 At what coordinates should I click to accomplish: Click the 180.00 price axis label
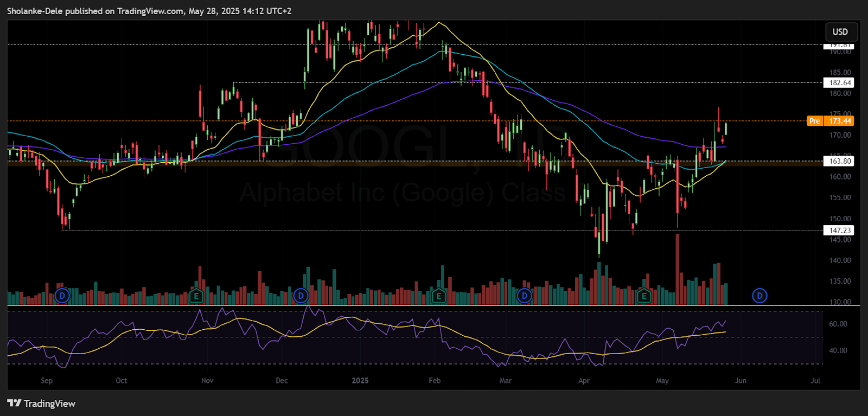pyautogui.click(x=840, y=93)
